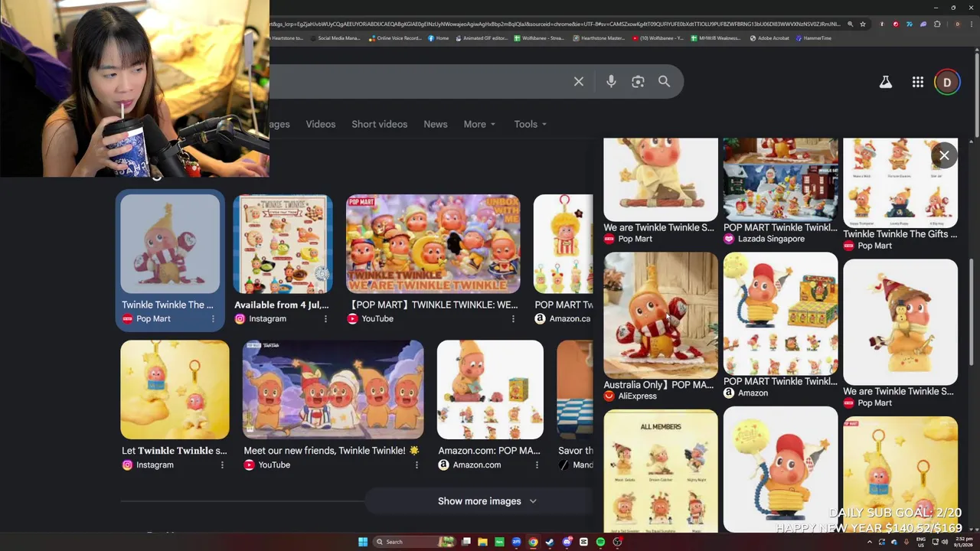980x551 pixels.
Task: Open CapCut from the taskbar
Action: click(583, 542)
